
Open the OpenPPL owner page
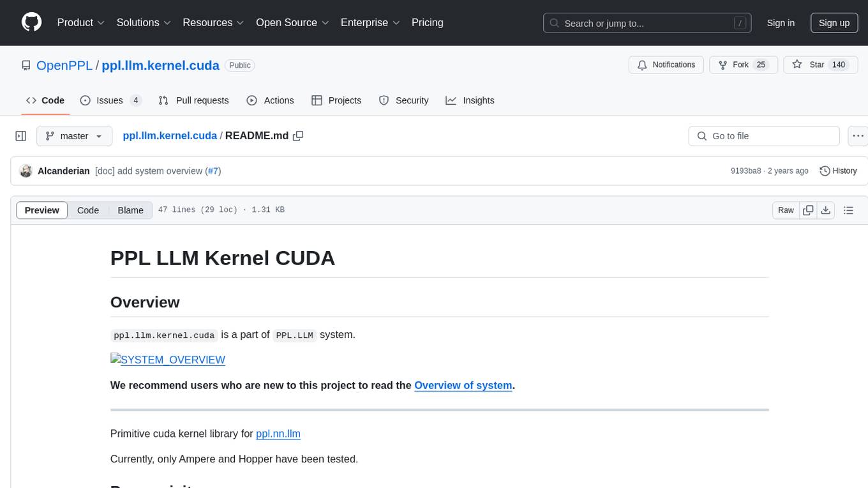[64, 65]
